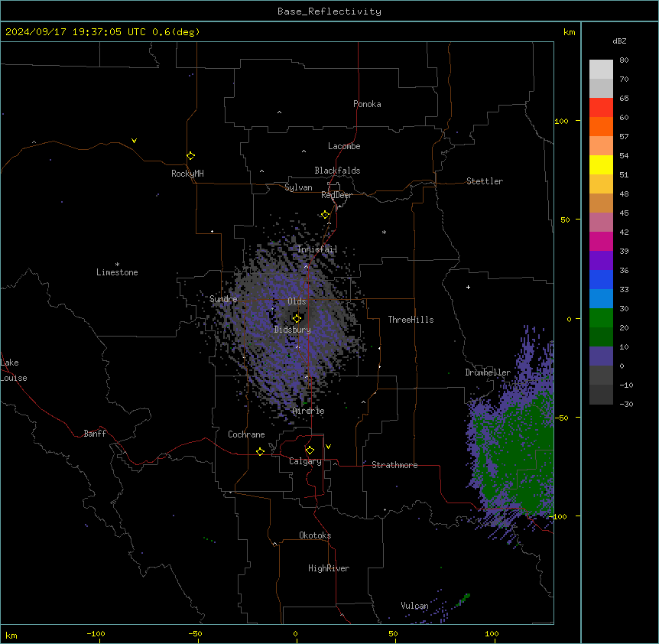This screenshot has width=659, height=644.
Task: Select the slate purple 10-0 dBZ legend swatch
Action: pyautogui.click(x=601, y=356)
